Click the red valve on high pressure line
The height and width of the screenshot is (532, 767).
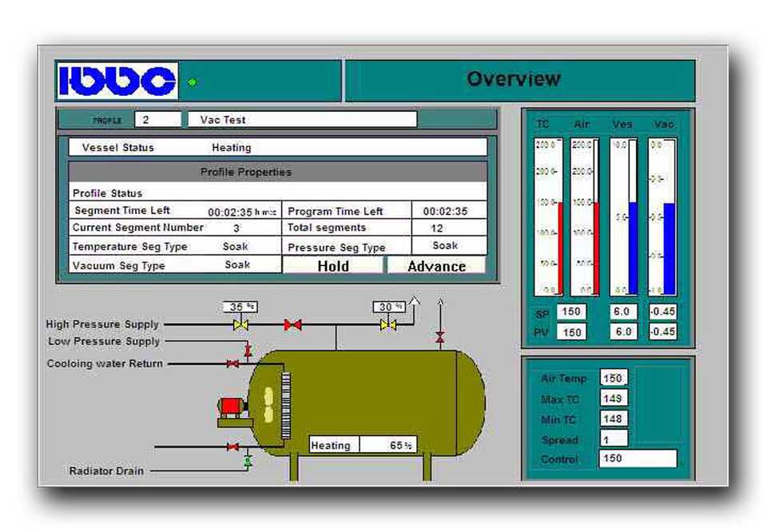[x=293, y=325]
